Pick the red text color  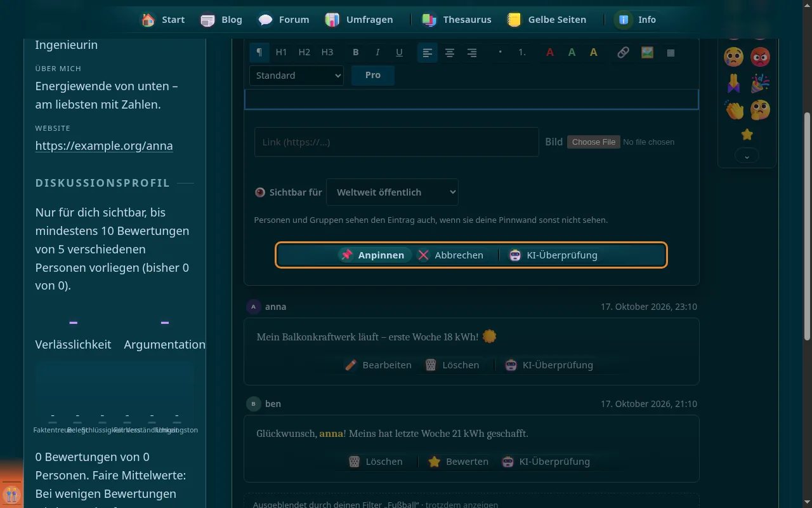pyautogui.click(x=550, y=53)
